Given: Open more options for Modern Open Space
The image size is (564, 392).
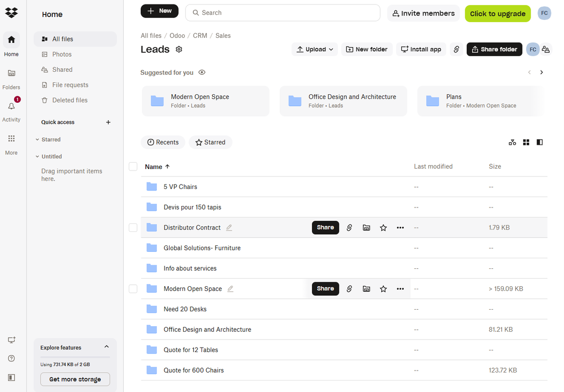Looking at the screenshot, I should click(x=400, y=289).
